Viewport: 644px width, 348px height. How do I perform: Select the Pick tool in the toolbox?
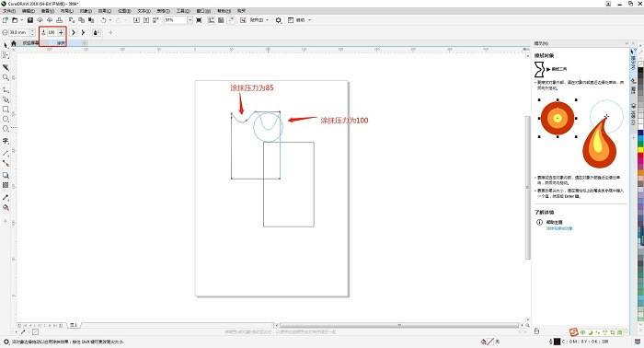pos(6,46)
